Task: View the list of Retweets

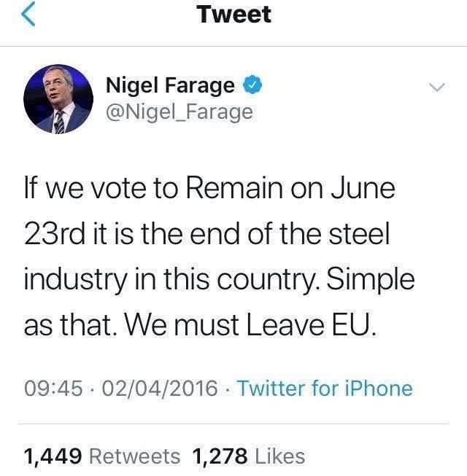Action: coord(134,456)
